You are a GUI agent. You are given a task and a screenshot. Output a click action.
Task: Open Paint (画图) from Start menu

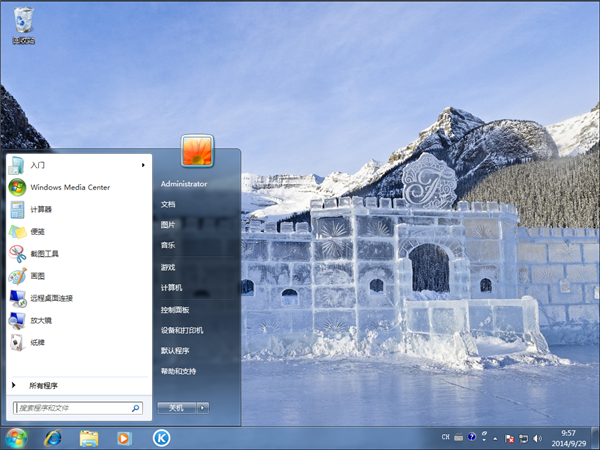[37, 275]
